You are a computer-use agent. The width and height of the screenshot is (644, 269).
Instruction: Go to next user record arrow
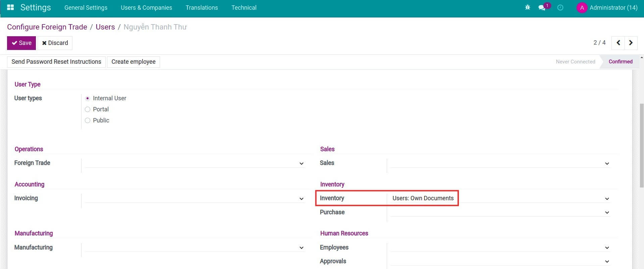(x=631, y=43)
